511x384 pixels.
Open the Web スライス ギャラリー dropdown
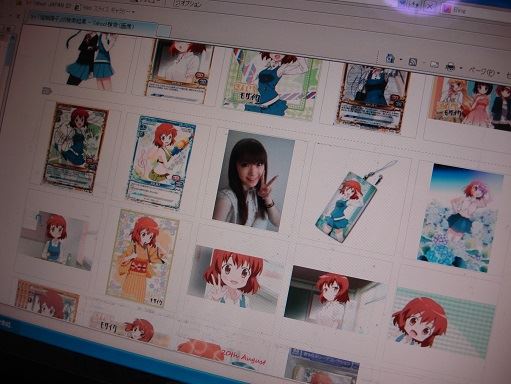[107, 10]
